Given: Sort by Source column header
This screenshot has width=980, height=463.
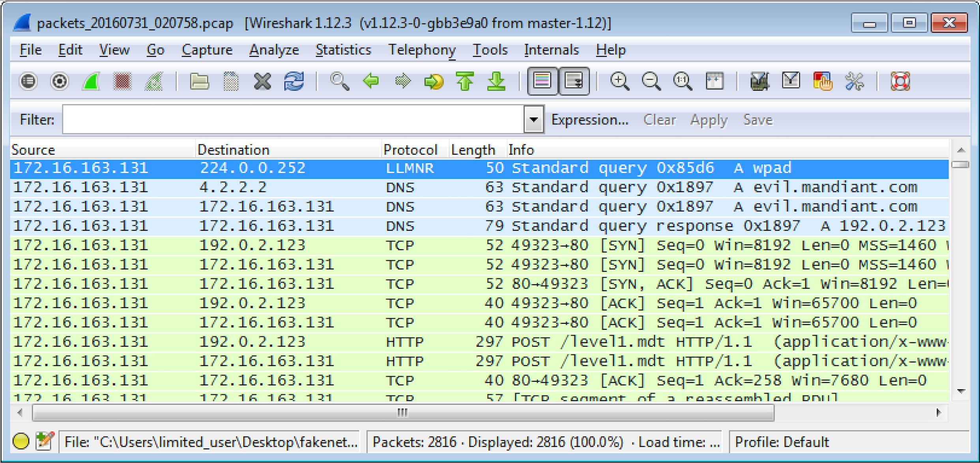Looking at the screenshot, I should (x=103, y=150).
